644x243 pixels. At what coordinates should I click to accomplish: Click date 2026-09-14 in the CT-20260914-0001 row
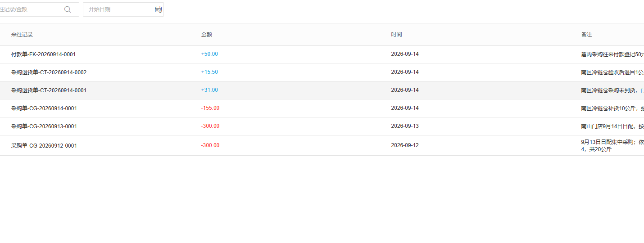click(405, 90)
